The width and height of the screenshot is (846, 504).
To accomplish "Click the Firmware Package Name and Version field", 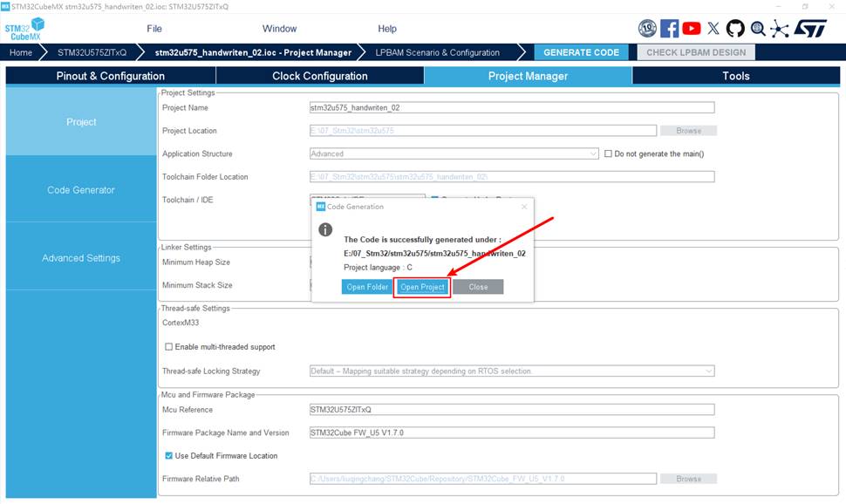I will pos(512,432).
